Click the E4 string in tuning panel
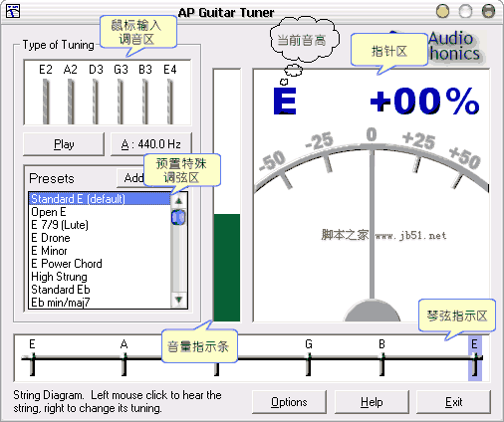 point(170,102)
